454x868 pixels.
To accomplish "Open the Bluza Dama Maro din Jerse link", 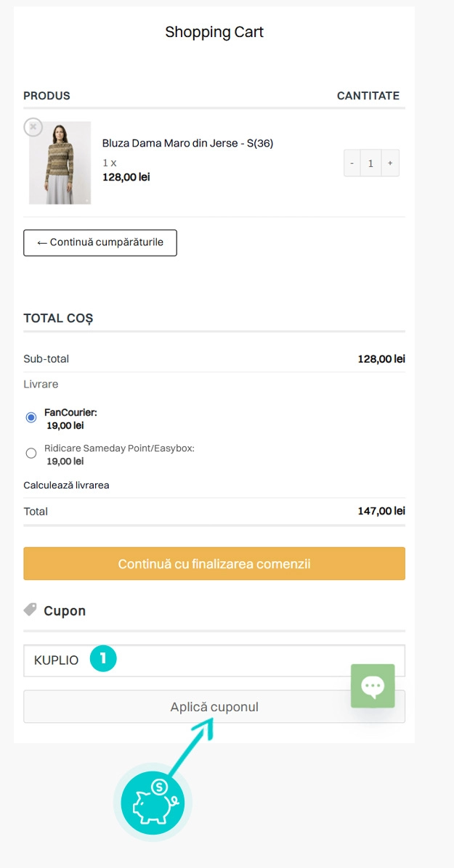I will tap(187, 143).
